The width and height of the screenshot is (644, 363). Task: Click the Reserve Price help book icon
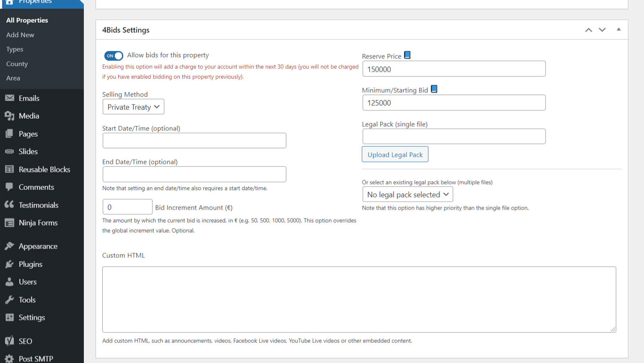pos(407,55)
